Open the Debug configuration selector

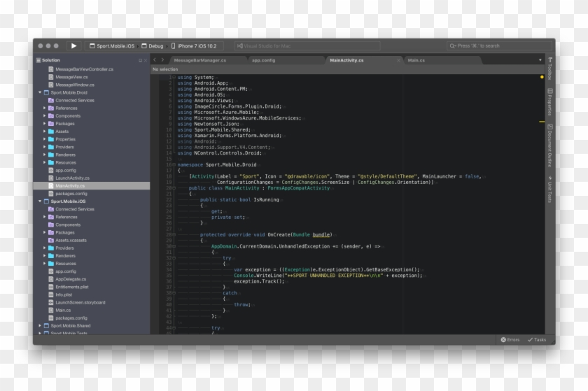tap(153, 46)
